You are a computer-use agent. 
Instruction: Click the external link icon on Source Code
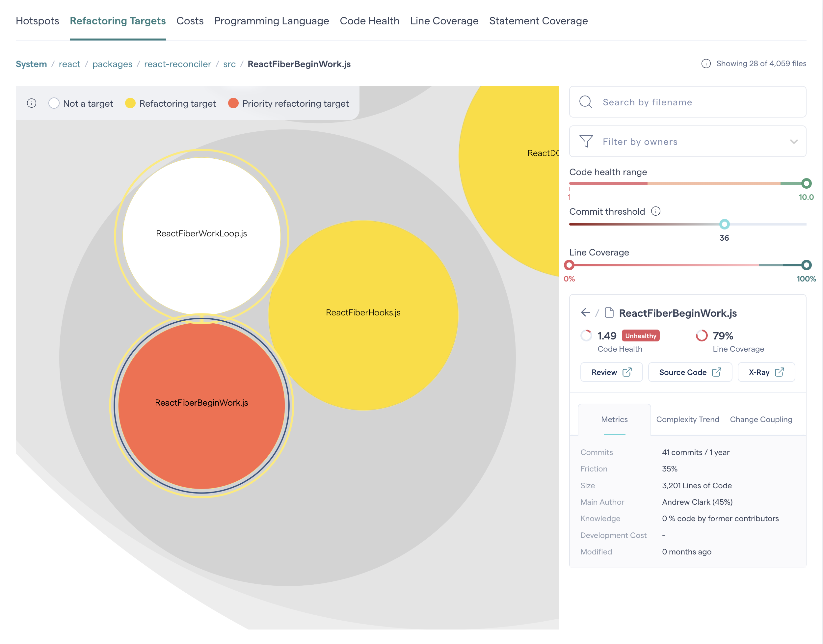point(717,372)
